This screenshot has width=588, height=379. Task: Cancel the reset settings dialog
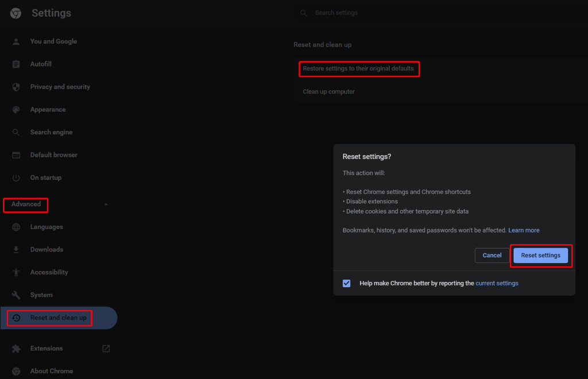coord(492,256)
